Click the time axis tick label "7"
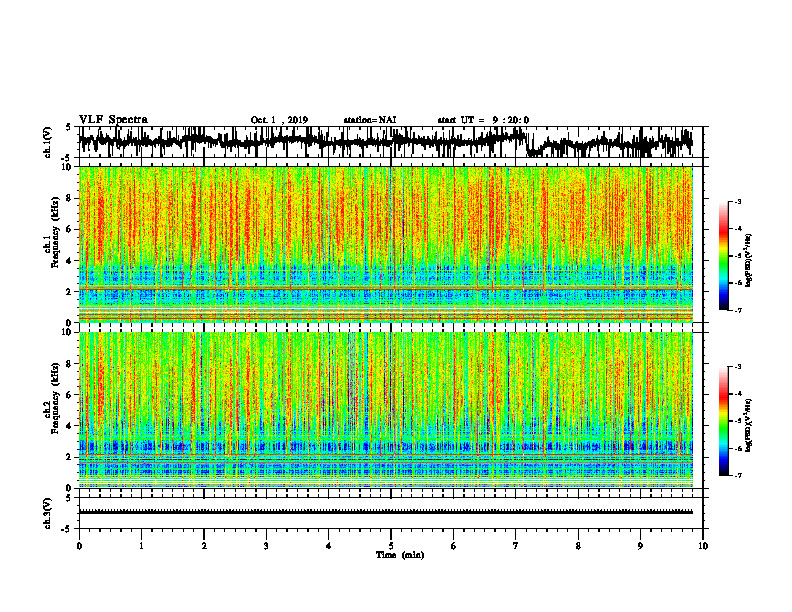792x612 pixels. pyautogui.click(x=516, y=546)
